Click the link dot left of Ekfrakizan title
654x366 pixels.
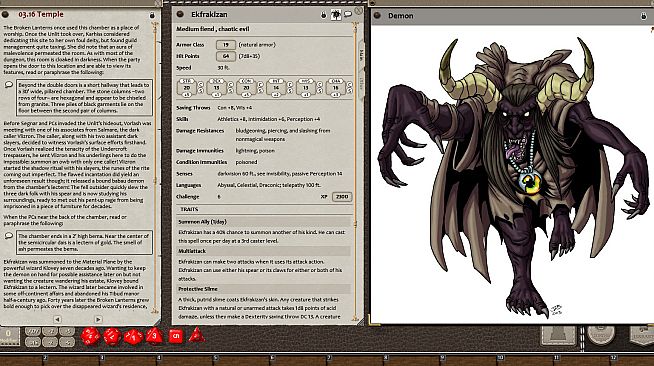coord(180,14)
